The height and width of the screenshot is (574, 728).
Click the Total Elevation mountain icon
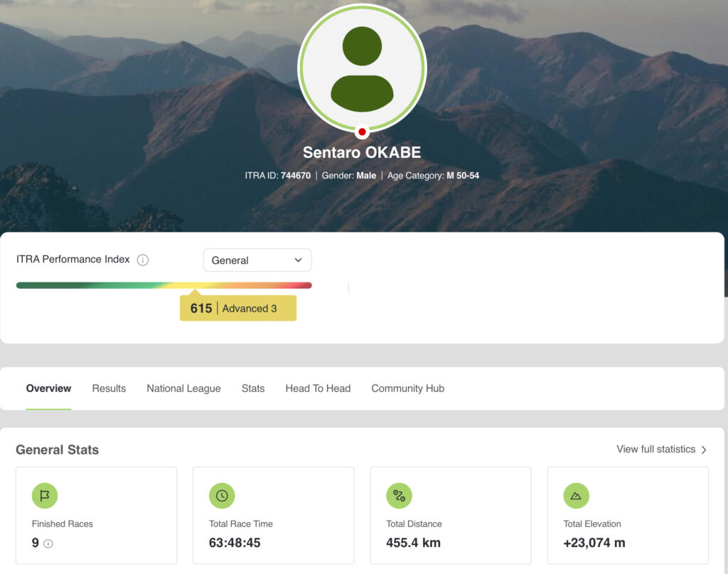(x=576, y=496)
